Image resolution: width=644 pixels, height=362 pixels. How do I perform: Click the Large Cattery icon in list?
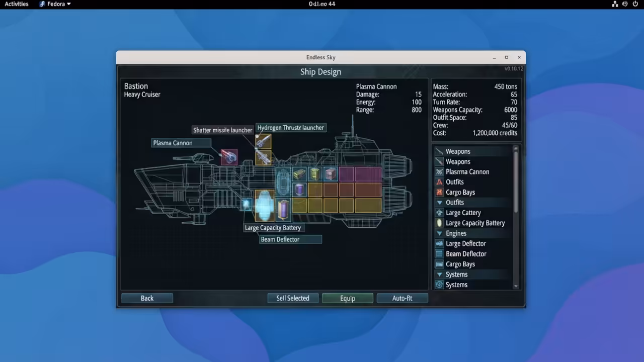[x=439, y=213]
